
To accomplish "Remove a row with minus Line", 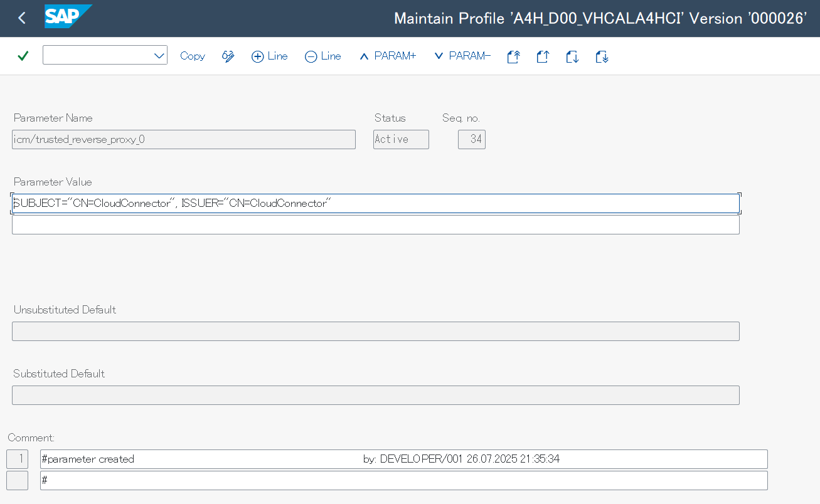I will coord(322,56).
